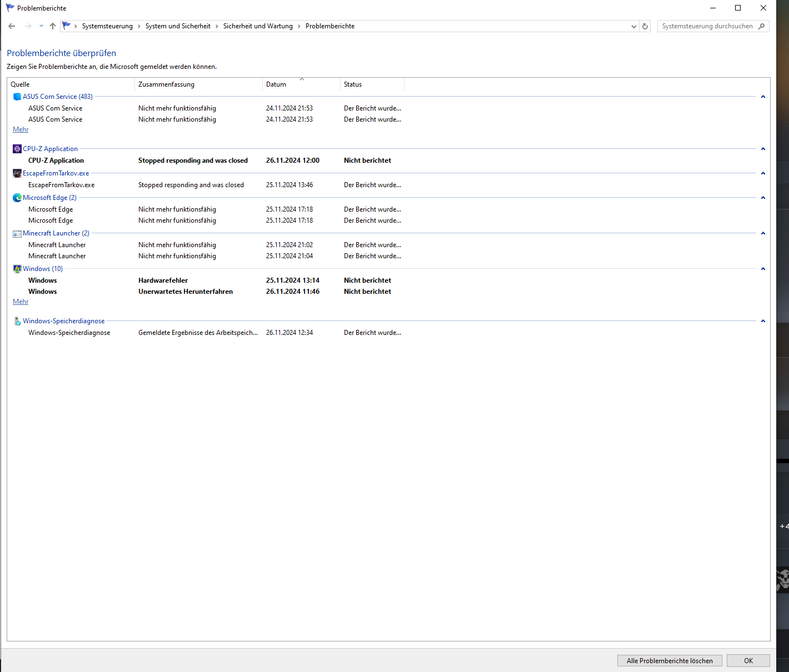Collapse the EscapeFromTarkov.exe group
789x672 pixels.
pyautogui.click(x=763, y=173)
